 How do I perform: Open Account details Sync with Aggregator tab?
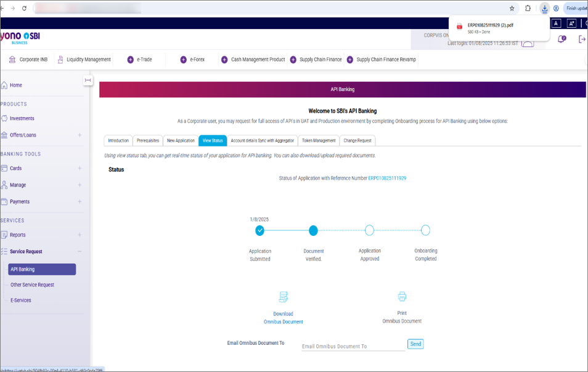pyautogui.click(x=262, y=140)
